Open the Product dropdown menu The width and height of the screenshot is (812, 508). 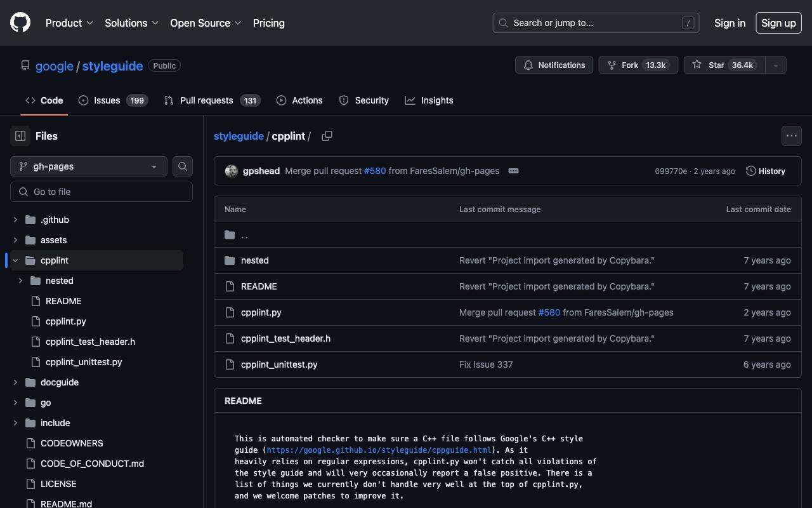pyautogui.click(x=69, y=23)
